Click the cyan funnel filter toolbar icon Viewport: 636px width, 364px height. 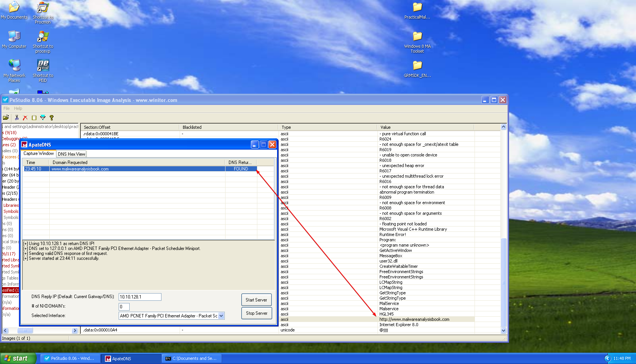pos(43,118)
